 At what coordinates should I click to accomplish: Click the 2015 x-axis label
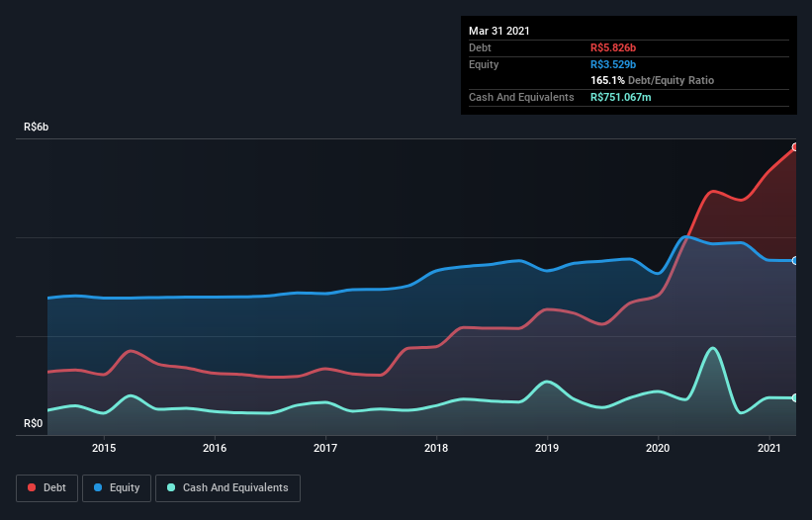(104, 448)
